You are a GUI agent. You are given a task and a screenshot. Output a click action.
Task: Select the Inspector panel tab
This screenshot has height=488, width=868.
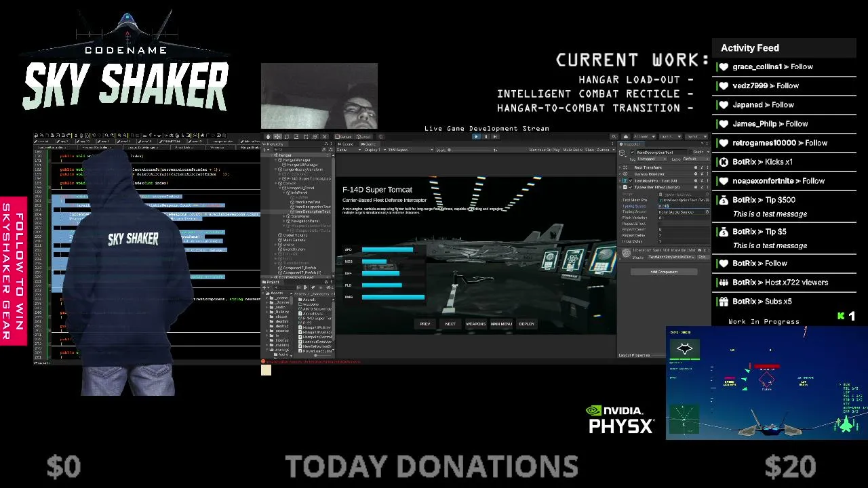632,144
